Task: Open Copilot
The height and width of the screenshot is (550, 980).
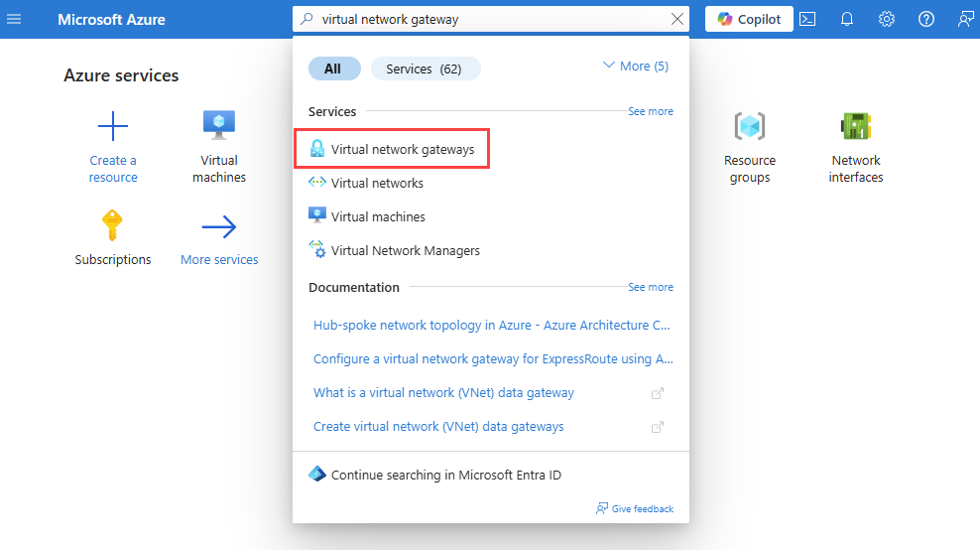Action: click(749, 20)
